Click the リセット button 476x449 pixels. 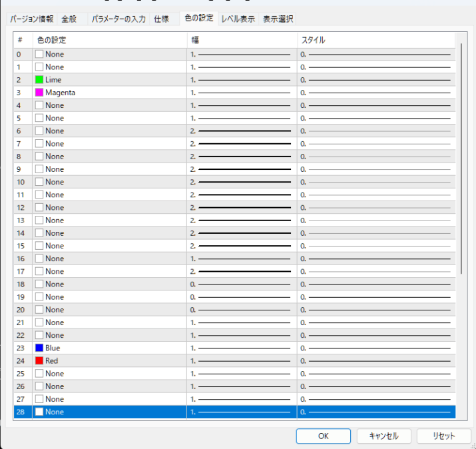[444, 436]
